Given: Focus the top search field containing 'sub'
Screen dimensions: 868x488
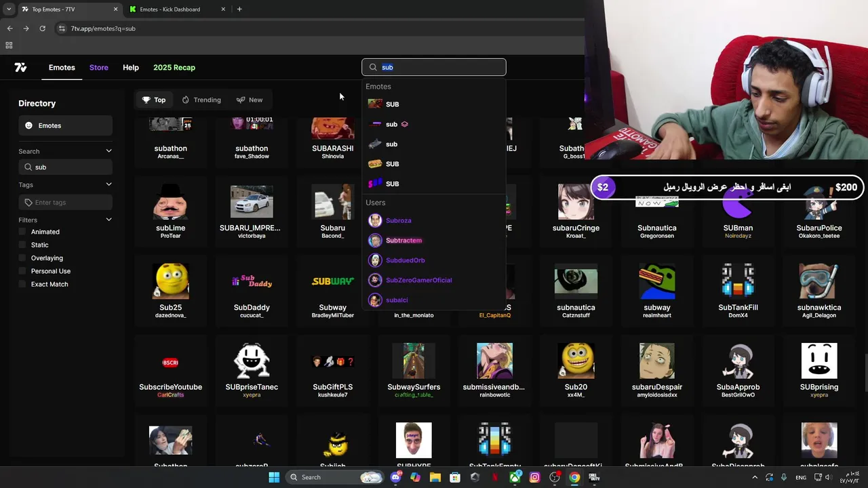Looking at the screenshot, I should coord(434,67).
